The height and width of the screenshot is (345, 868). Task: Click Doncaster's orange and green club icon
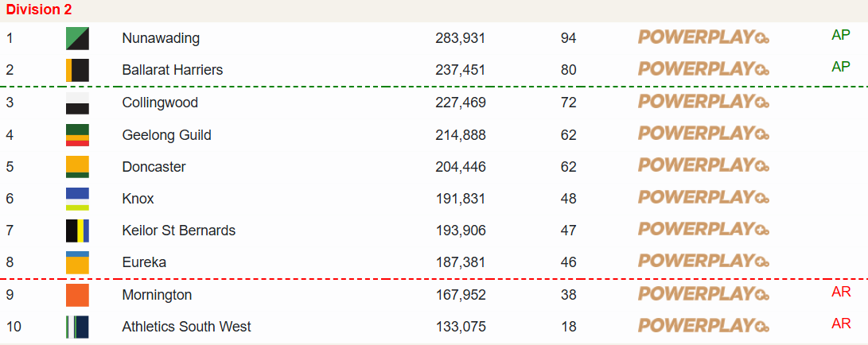pos(77,167)
